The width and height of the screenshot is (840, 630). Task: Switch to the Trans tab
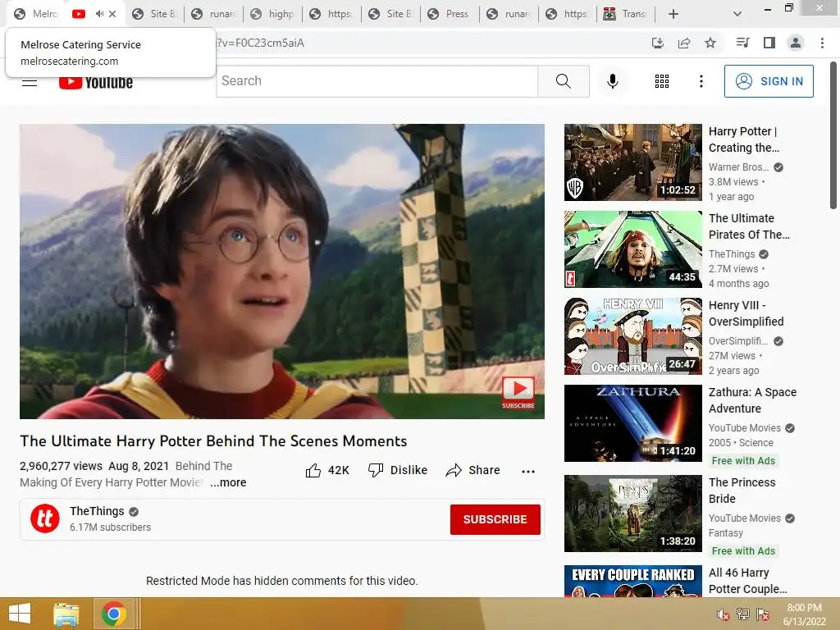[x=627, y=14]
